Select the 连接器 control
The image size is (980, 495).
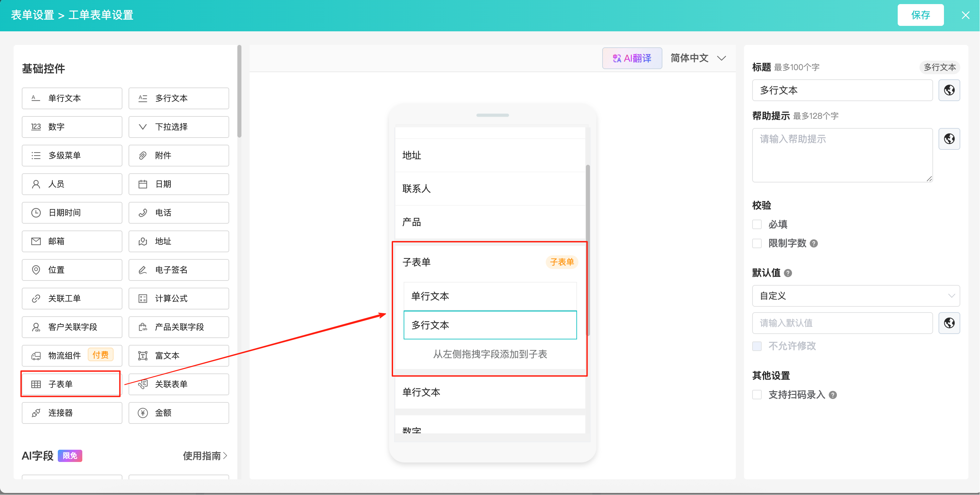72,413
